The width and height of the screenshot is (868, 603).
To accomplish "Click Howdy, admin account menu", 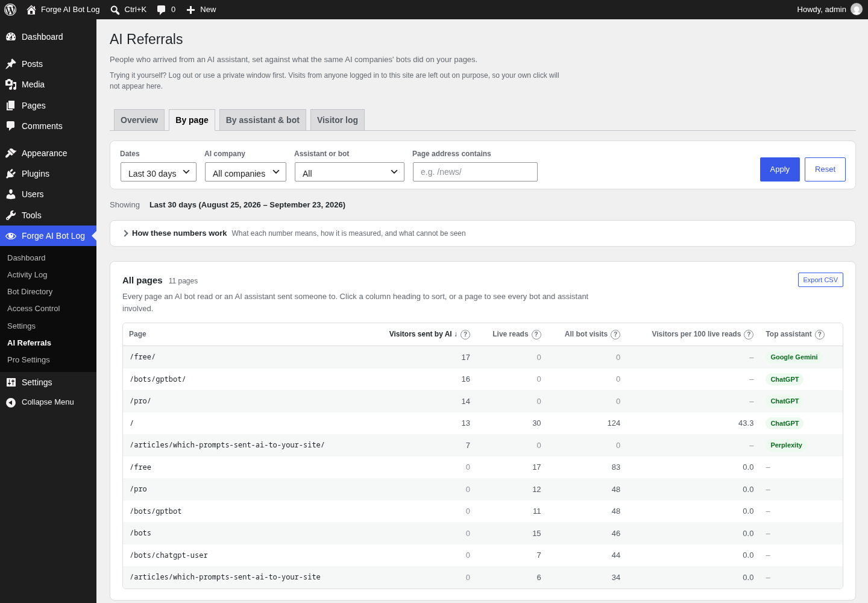I will [x=829, y=10].
